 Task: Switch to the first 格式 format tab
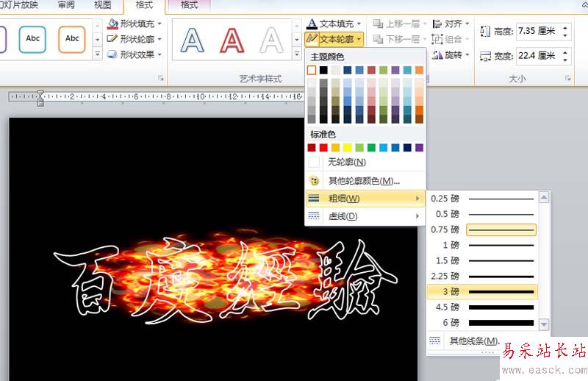(x=144, y=5)
